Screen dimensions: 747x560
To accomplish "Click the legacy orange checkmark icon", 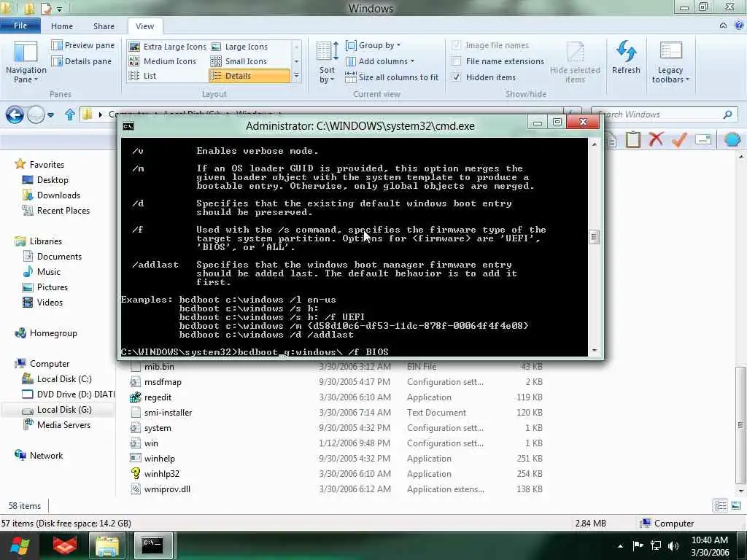I will click(679, 139).
